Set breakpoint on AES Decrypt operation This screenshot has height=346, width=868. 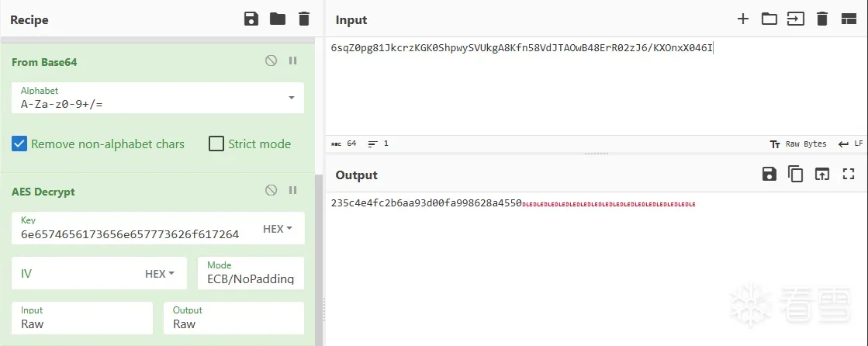coord(293,190)
